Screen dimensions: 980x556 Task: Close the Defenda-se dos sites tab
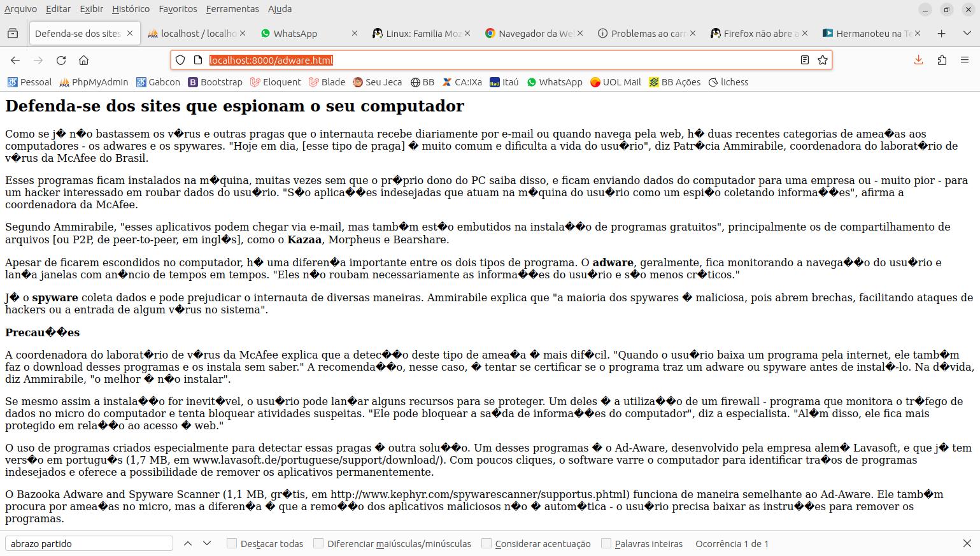point(131,33)
